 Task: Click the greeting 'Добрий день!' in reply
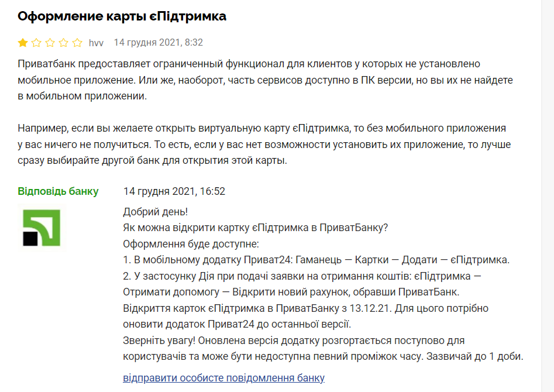[x=156, y=212]
